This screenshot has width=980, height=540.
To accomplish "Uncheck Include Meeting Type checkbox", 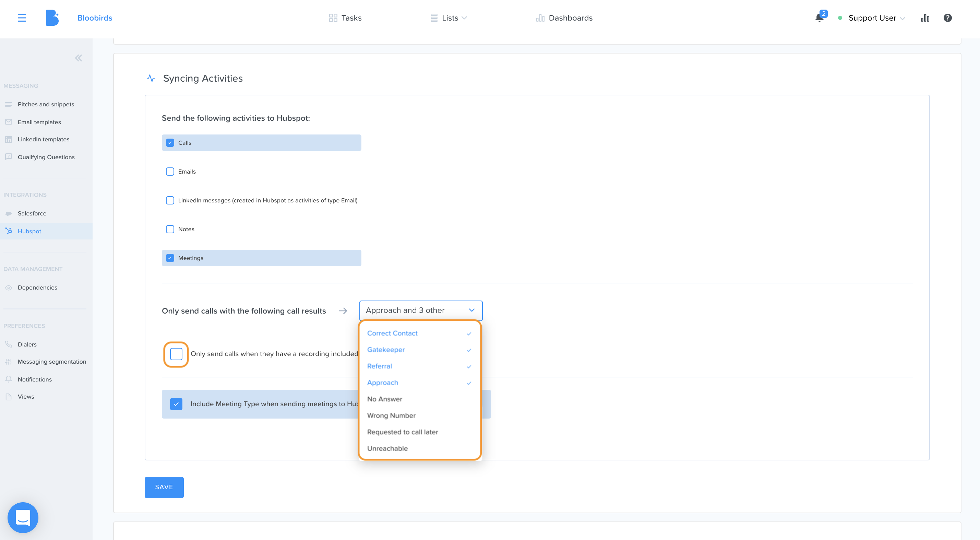I will point(176,404).
